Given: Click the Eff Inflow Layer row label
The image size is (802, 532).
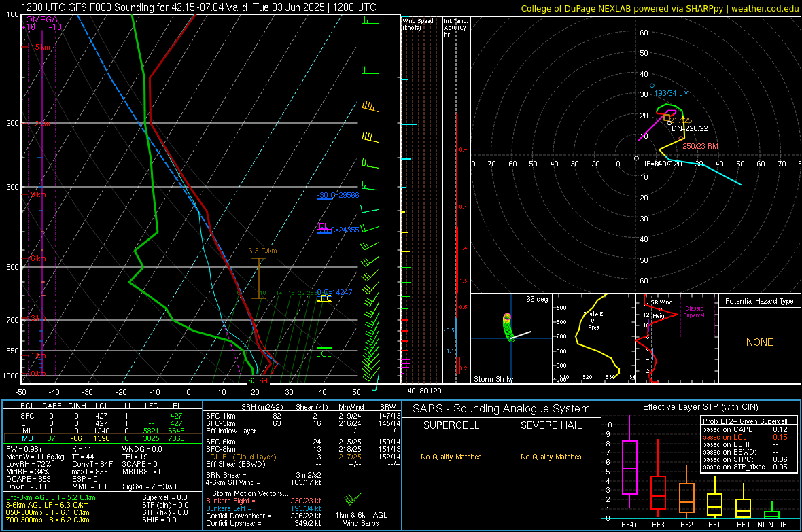Looking at the screenshot, I should coord(231,431).
